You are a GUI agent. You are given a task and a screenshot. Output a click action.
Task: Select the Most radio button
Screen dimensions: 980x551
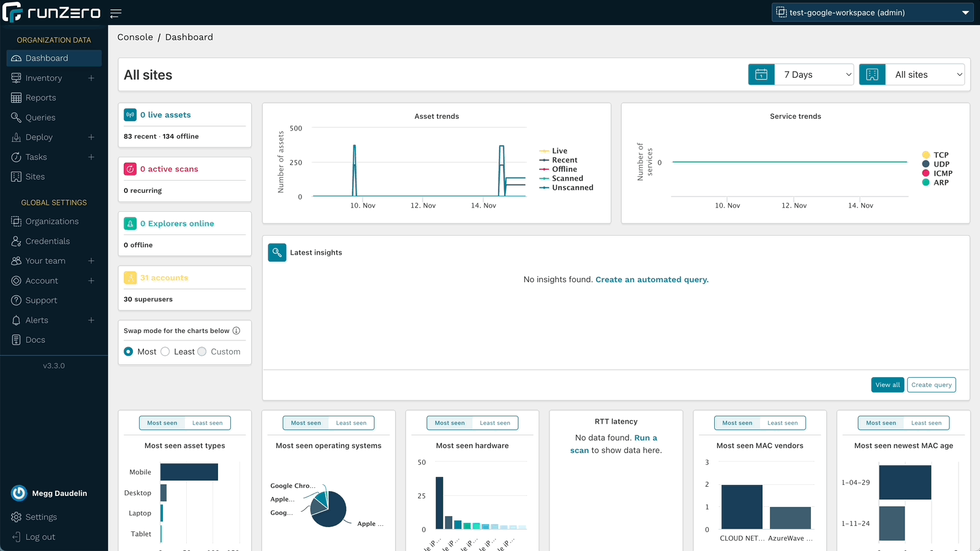(129, 351)
